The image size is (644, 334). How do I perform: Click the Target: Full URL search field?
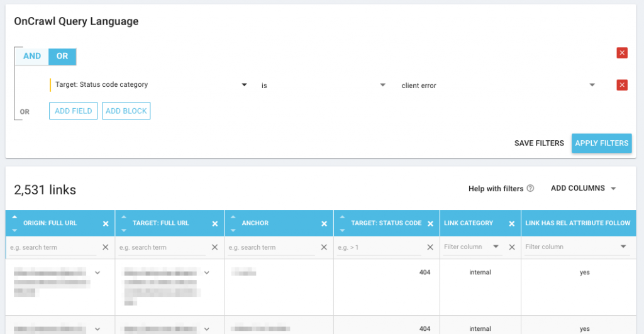pos(162,247)
